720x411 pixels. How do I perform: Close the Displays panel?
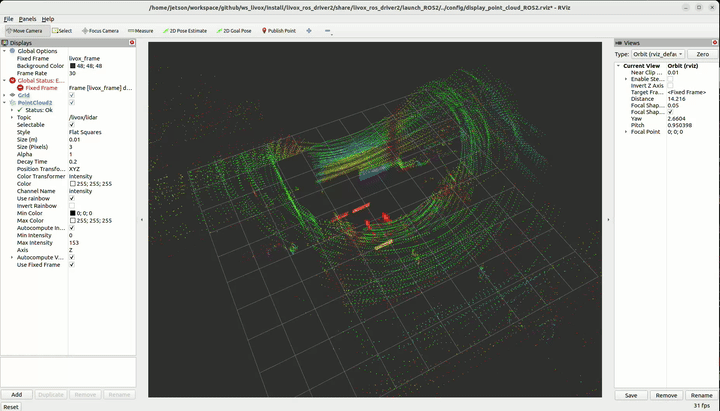point(132,42)
